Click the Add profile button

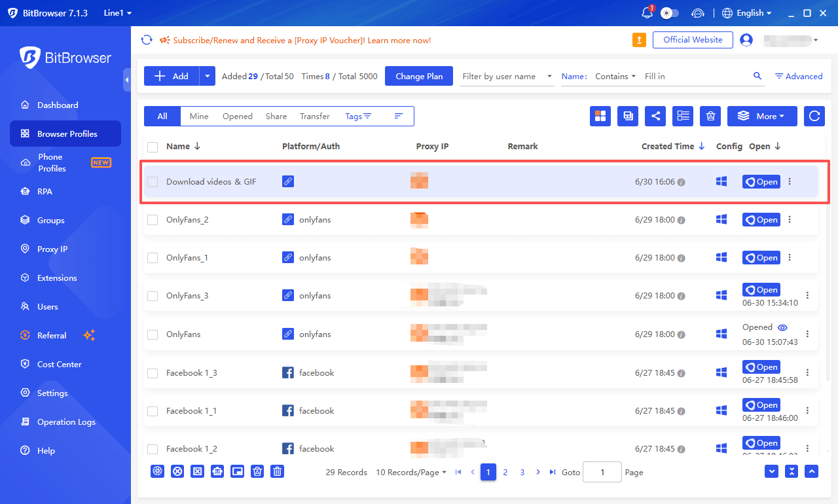[x=172, y=76]
